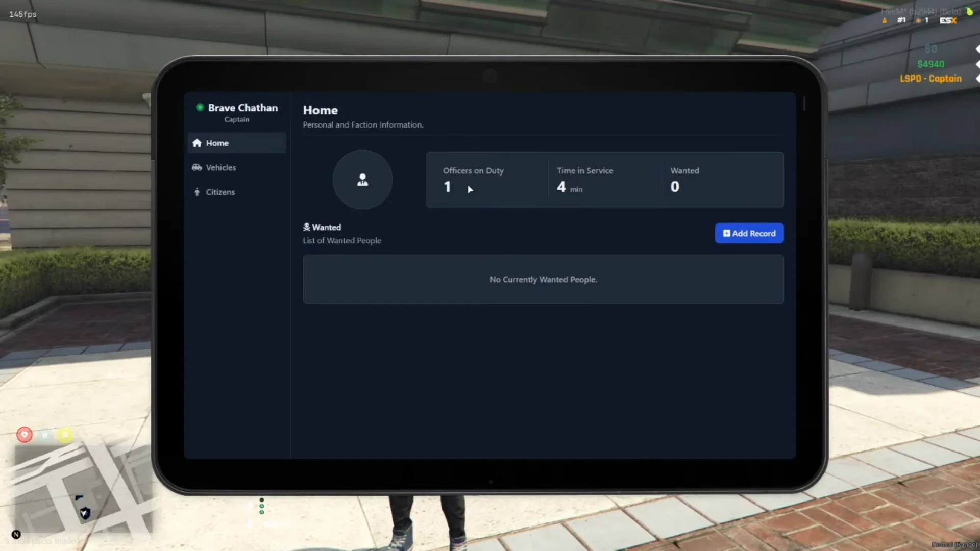
Task: Click the Vehicles car icon
Action: click(197, 167)
